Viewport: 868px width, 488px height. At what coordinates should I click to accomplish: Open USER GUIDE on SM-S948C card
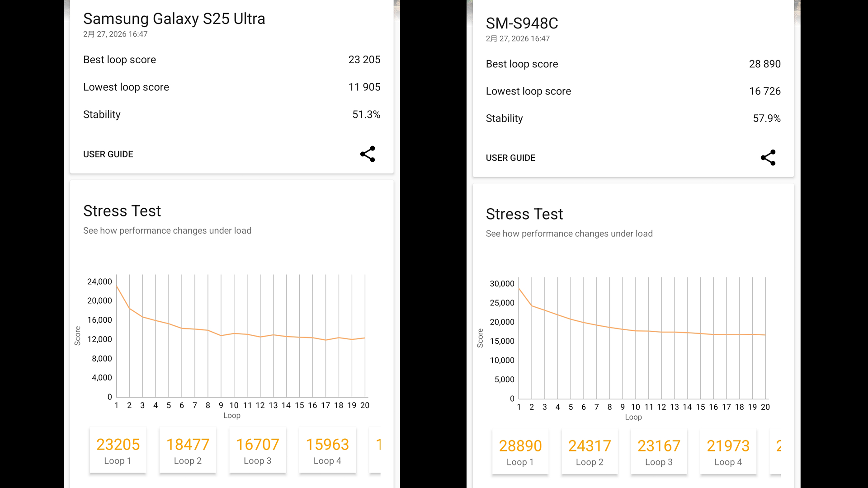click(x=510, y=158)
